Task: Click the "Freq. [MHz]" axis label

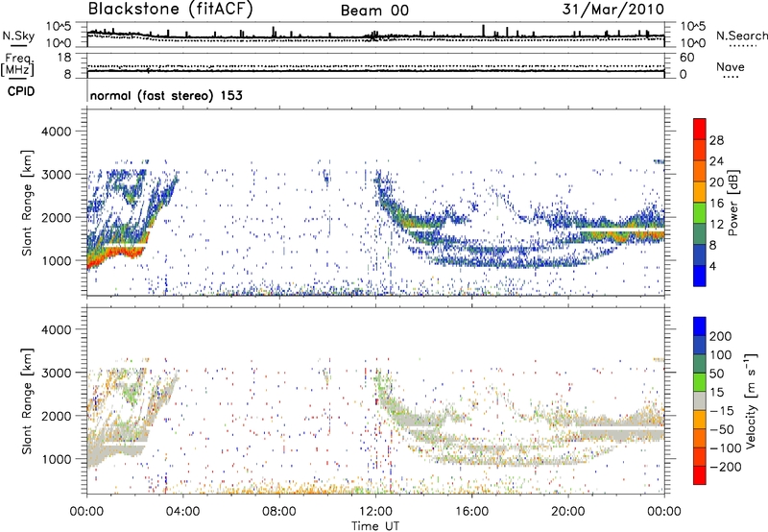Action: click(17, 64)
